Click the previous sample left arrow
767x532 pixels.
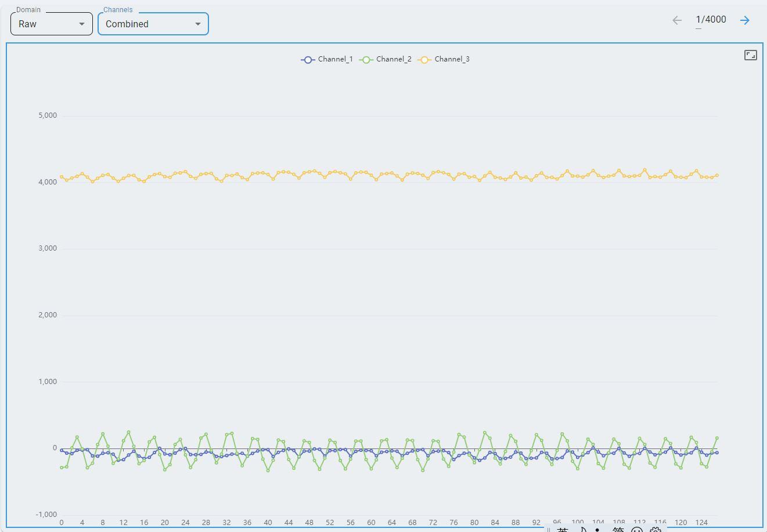tap(677, 20)
